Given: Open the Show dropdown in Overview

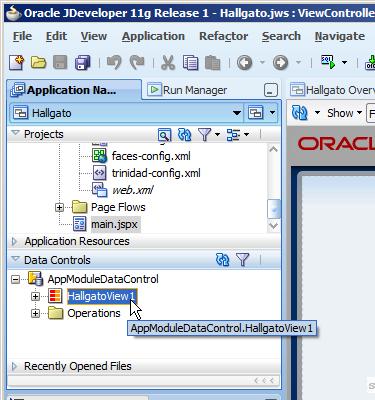Looking at the screenshot, I should 345,113.
